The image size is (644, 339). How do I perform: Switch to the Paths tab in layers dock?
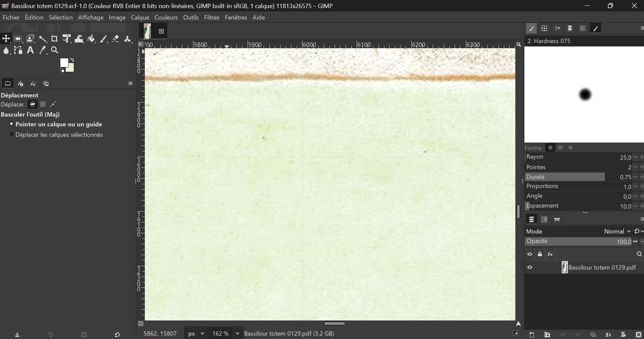pyautogui.click(x=557, y=220)
